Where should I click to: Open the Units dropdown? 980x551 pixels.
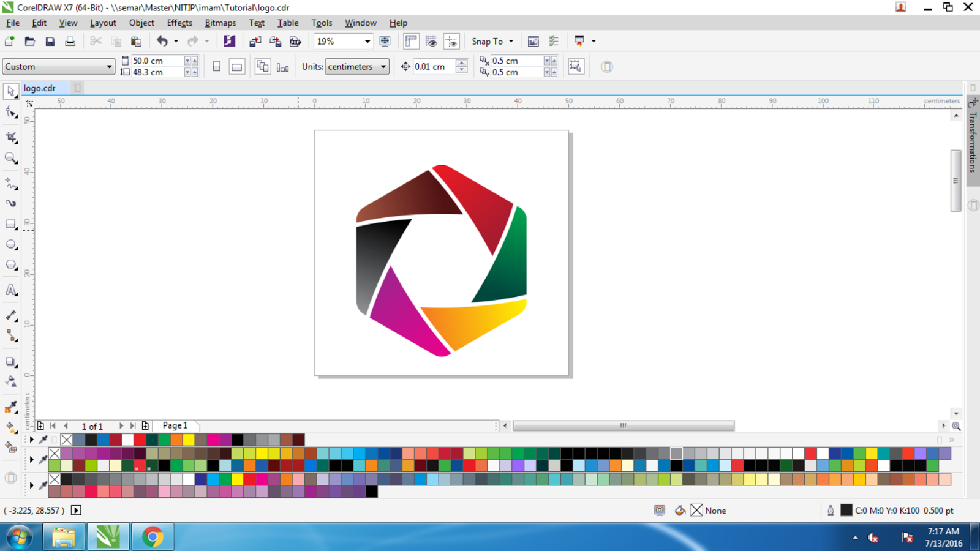tap(356, 66)
